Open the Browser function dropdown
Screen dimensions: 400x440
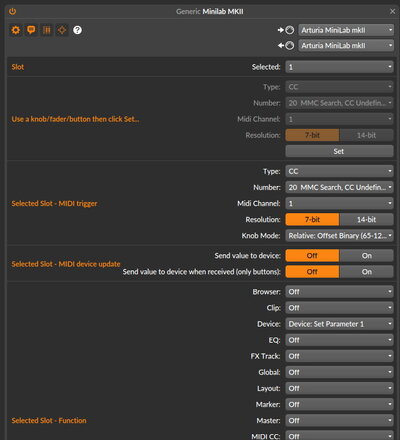click(x=339, y=292)
